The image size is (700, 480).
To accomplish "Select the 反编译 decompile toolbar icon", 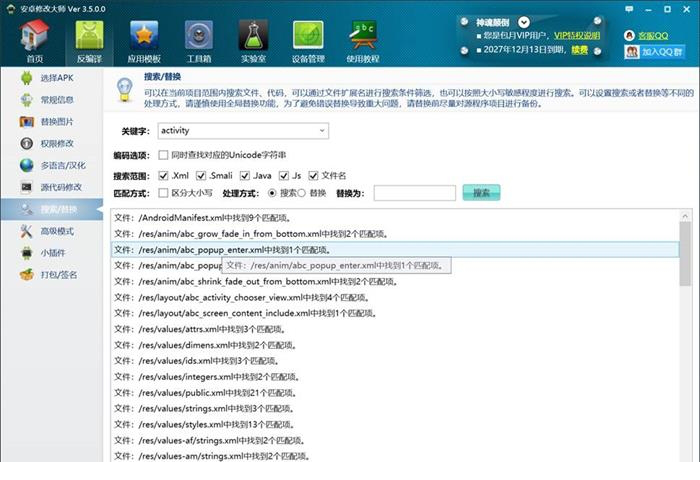I will click(89, 36).
